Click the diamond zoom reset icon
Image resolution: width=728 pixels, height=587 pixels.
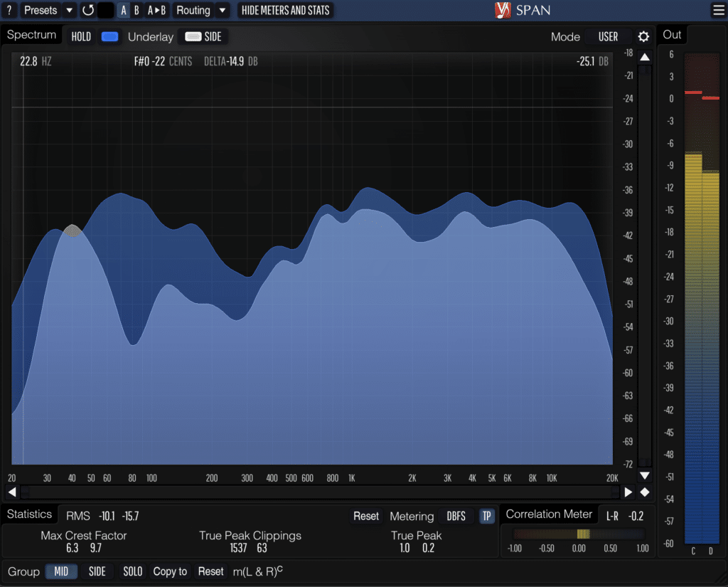(645, 492)
